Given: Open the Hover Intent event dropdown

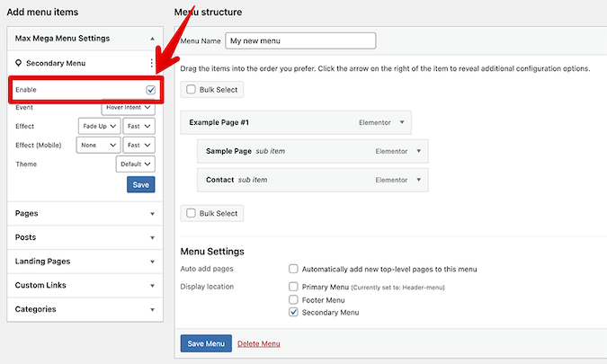Looking at the screenshot, I should [128, 108].
